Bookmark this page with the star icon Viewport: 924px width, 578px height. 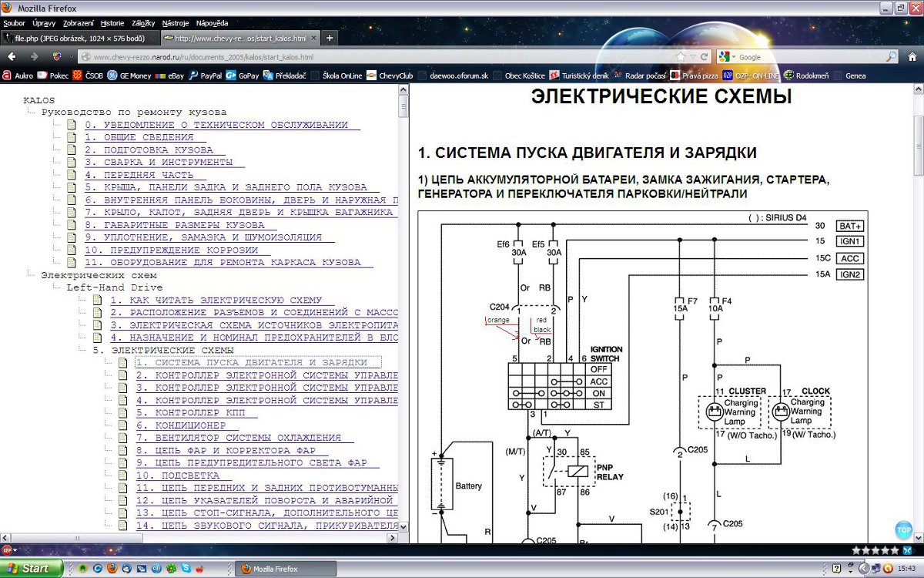click(681, 57)
